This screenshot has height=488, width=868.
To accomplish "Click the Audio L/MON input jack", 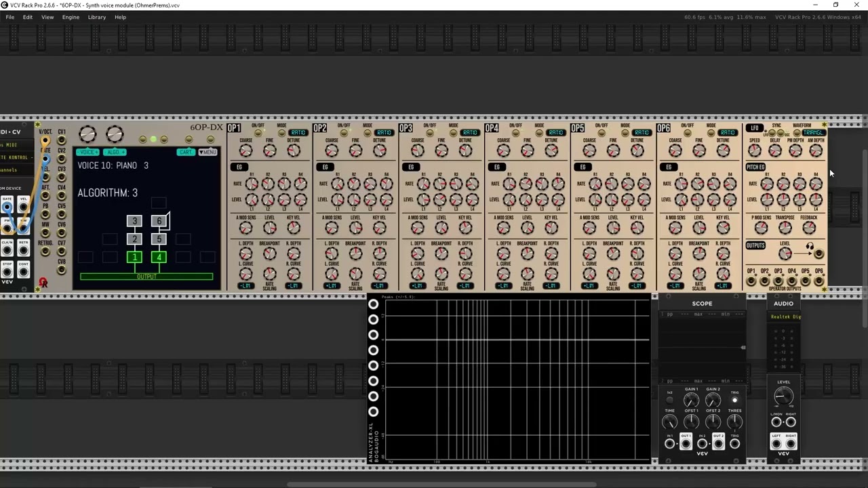I will click(x=776, y=422).
